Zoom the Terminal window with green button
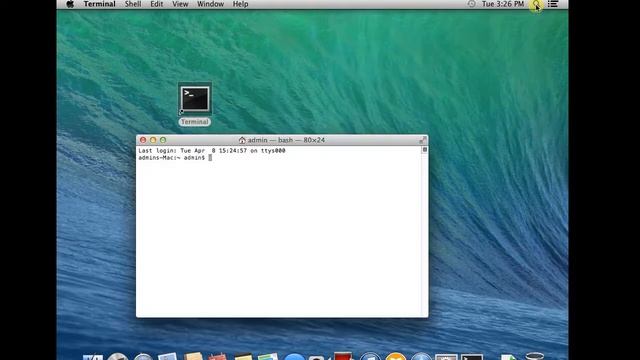The width and height of the screenshot is (640, 360). tap(163, 140)
